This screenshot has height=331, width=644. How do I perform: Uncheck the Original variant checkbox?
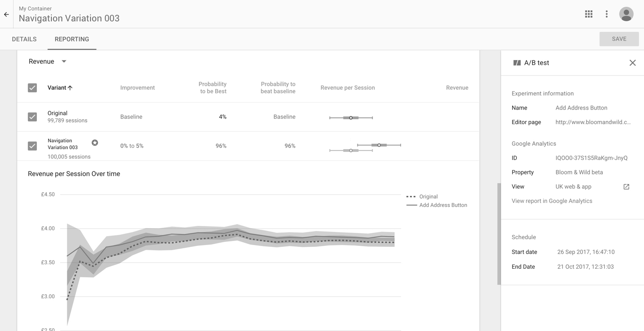pos(32,117)
